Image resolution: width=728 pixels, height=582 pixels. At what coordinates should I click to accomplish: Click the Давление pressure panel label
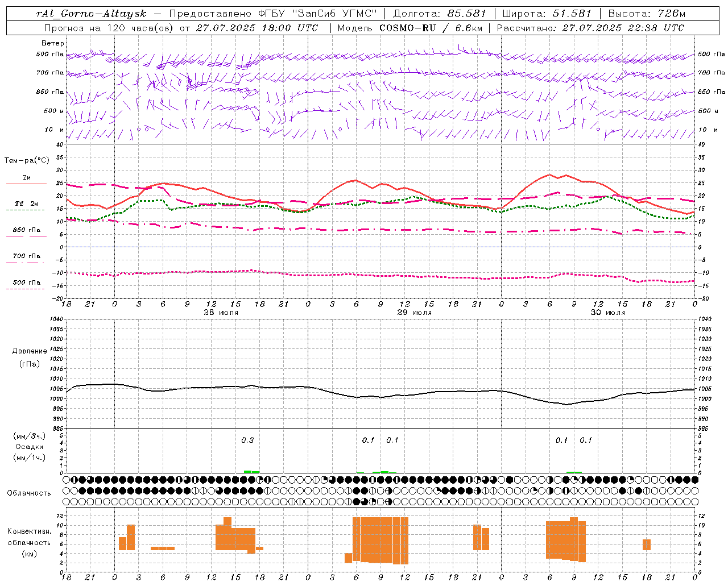tap(30, 351)
